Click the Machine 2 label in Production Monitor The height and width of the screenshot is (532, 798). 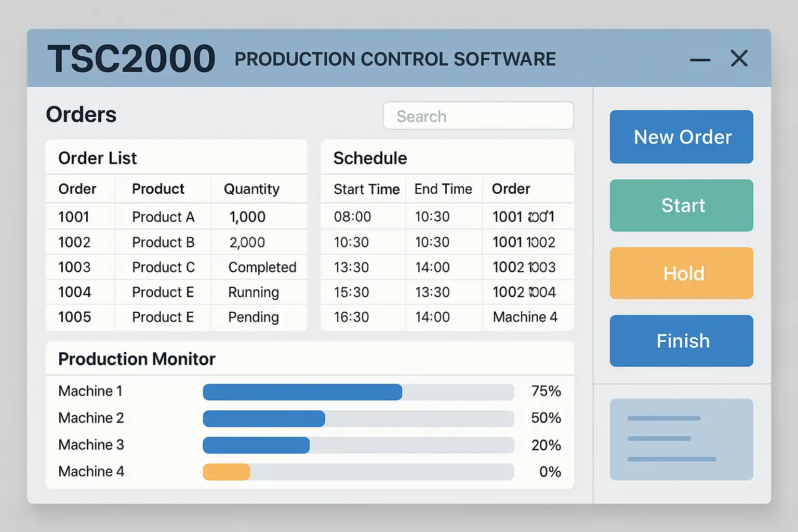coord(91,418)
